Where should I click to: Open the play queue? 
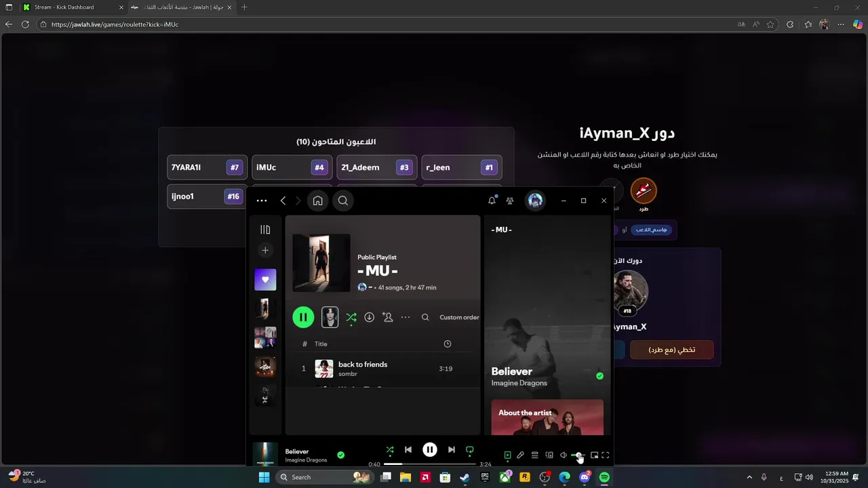[x=534, y=455]
